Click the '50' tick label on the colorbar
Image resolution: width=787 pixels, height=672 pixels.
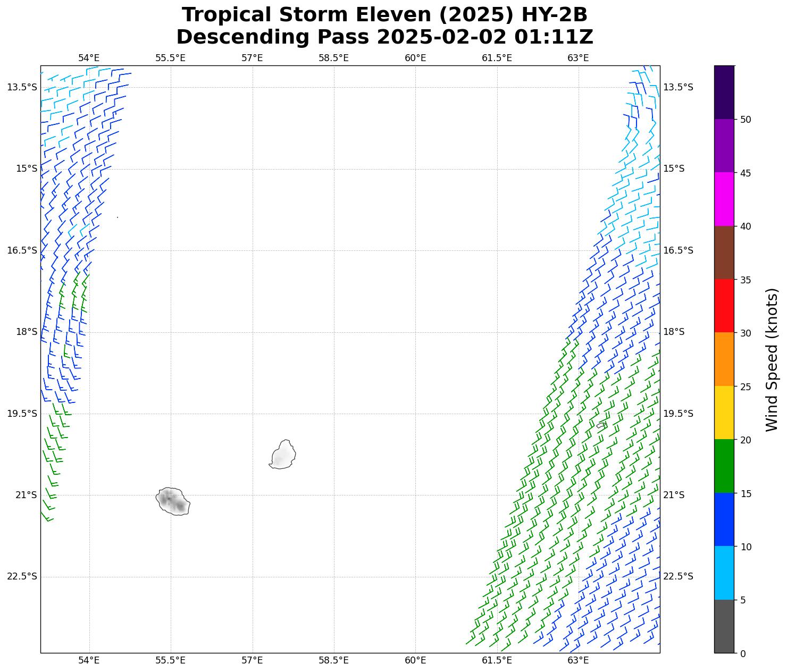point(746,120)
